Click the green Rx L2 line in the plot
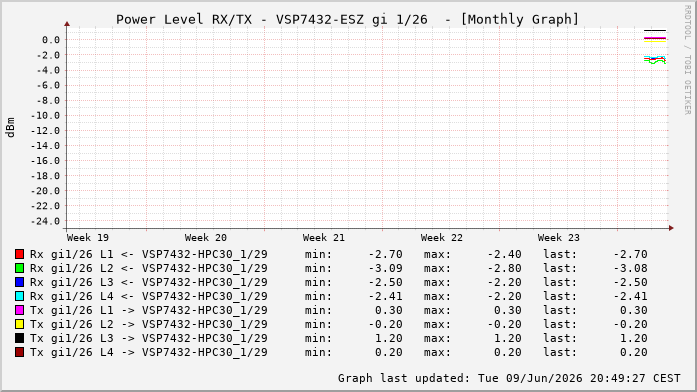697x392 pixels. click(x=656, y=62)
